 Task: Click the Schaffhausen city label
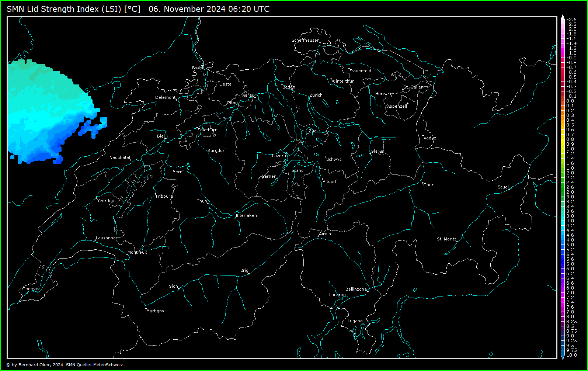[306, 40]
